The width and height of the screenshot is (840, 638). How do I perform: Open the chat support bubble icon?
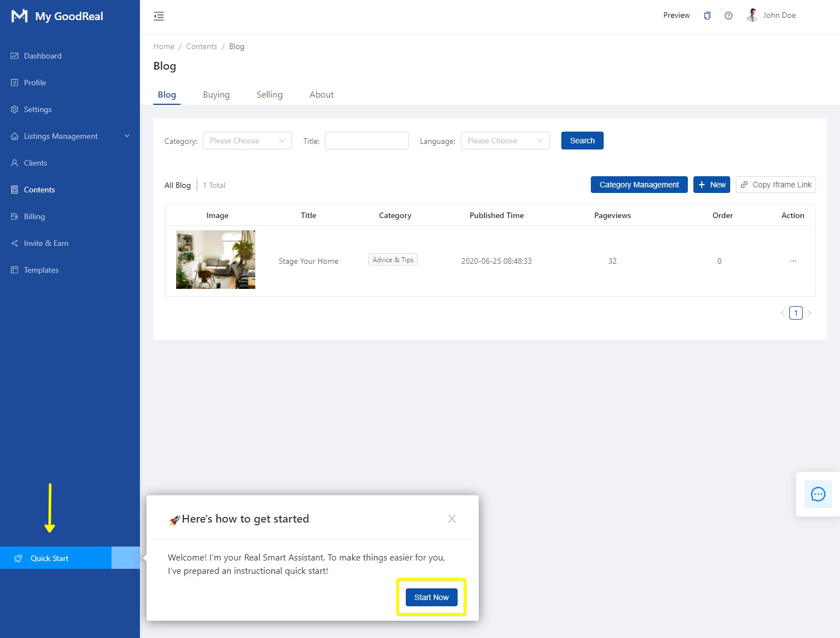(818, 494)
